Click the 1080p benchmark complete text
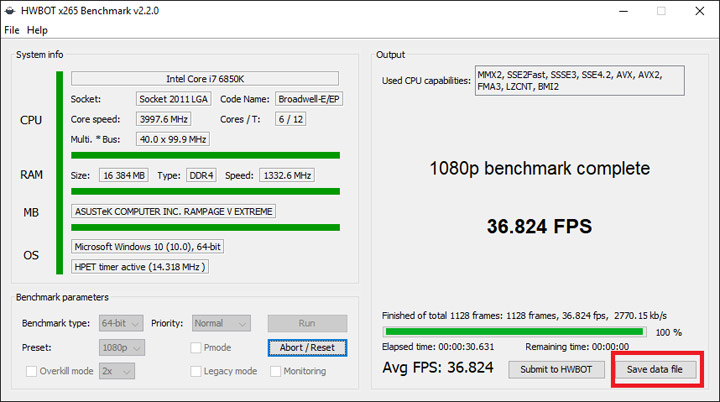 (x=540, y=169)
